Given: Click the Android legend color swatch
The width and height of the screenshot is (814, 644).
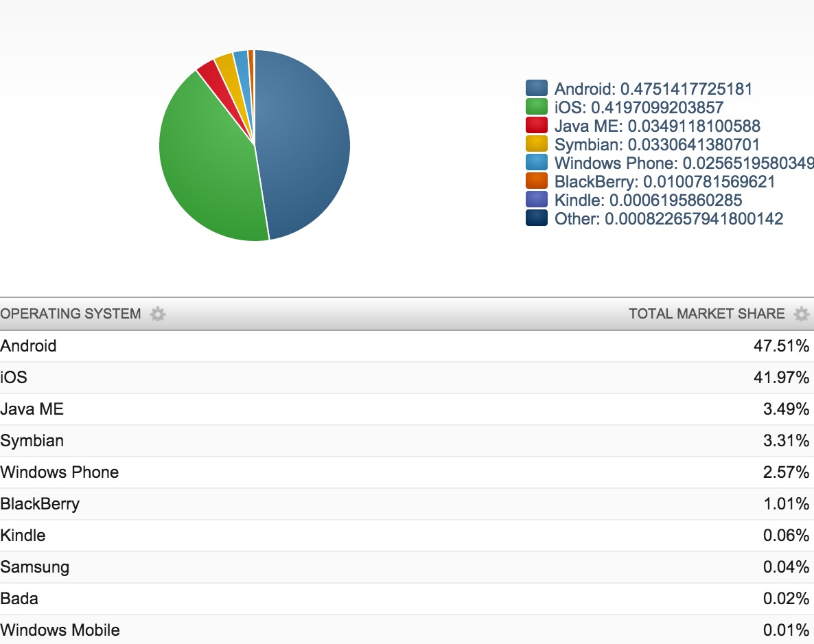Looking at the screenshot, I should click(x=536, y=89).
